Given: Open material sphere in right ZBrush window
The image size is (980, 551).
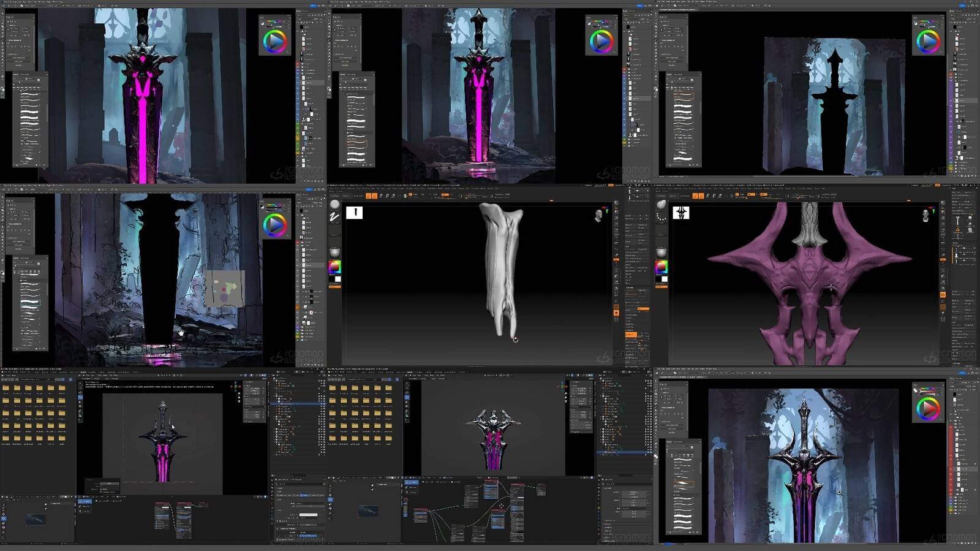Looking at the screenshot, I should (x=661, y=253).
